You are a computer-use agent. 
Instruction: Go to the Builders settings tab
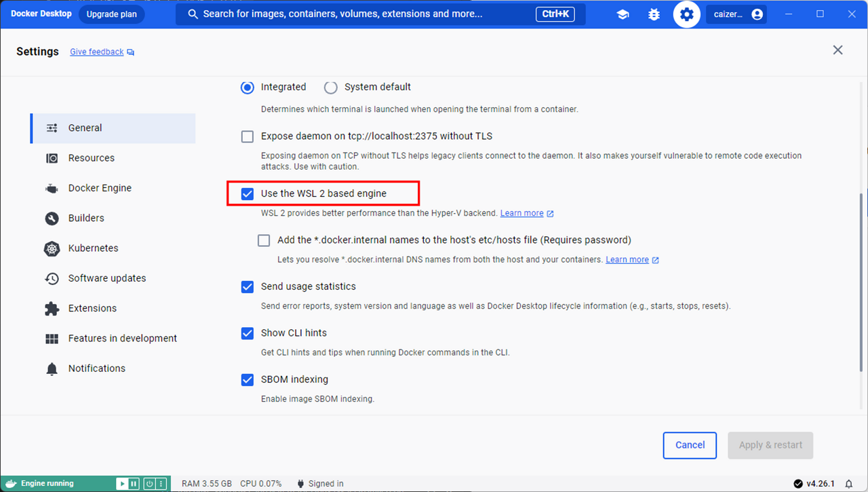(x=113, y=218)
